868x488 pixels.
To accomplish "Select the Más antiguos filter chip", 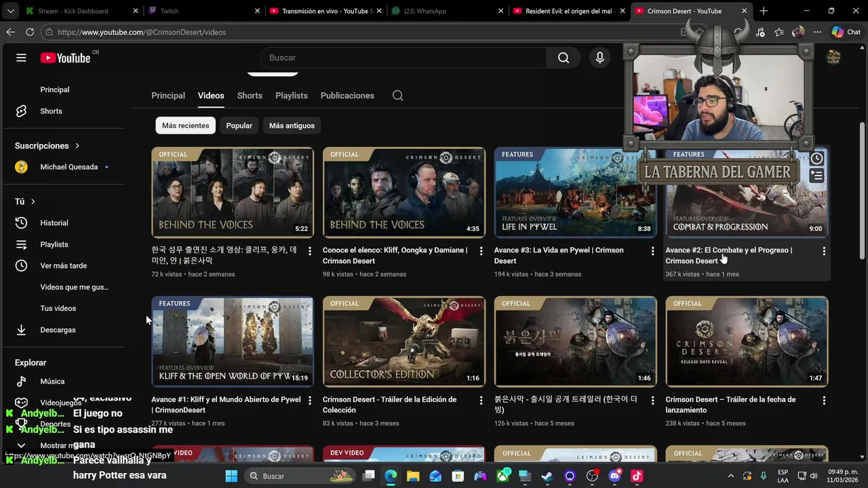I will tap(292, 125).
